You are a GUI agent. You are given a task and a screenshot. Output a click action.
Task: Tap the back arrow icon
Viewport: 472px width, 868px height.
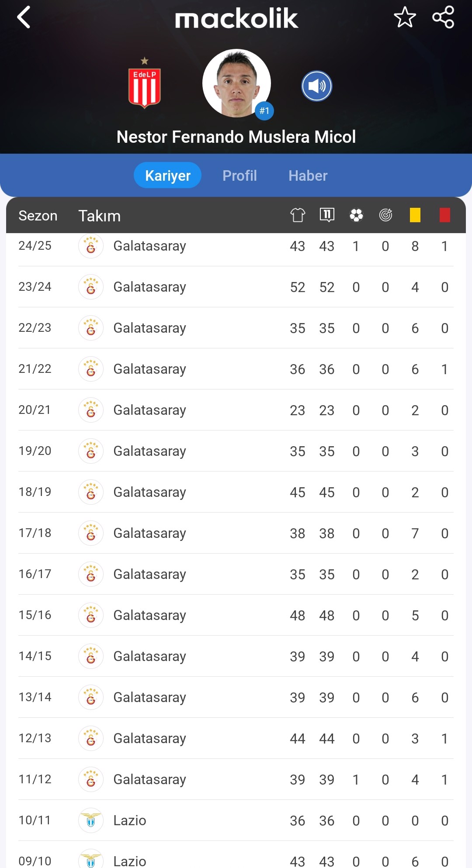tap(24, 17)
